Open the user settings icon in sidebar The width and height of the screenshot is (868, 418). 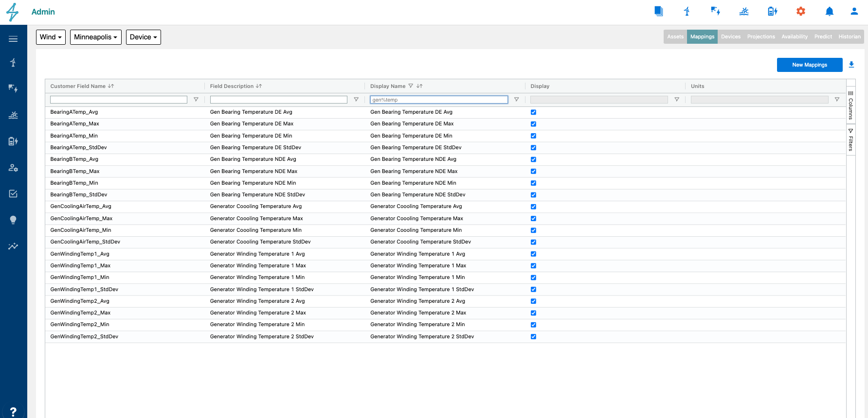[x=13, y=168]
